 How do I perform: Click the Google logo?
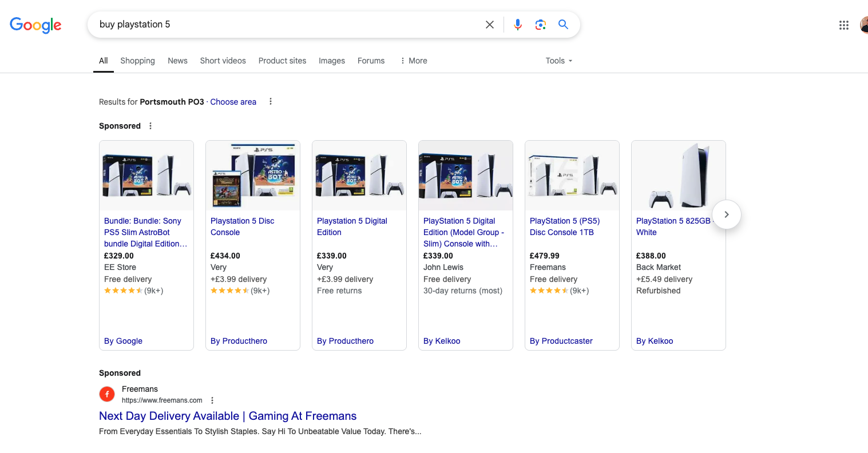click(x=35, y=25)
